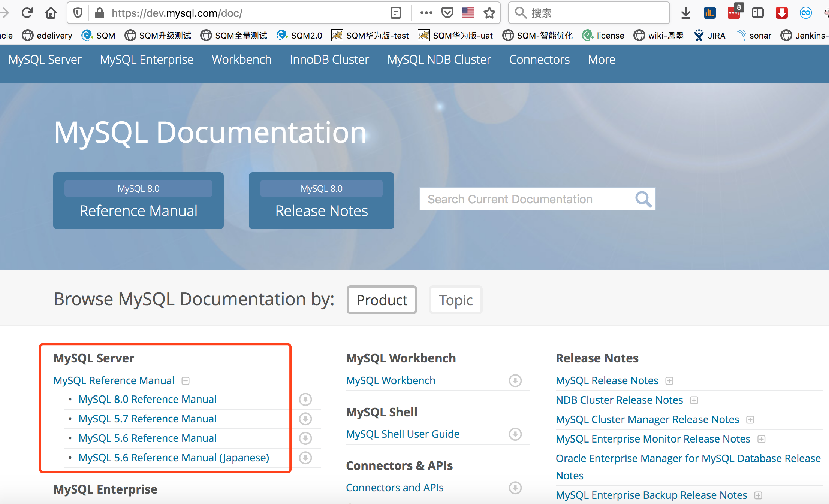Click download icon next to MySQL Workbench
This screenshot has width=829, height=504.
(515, 381)
